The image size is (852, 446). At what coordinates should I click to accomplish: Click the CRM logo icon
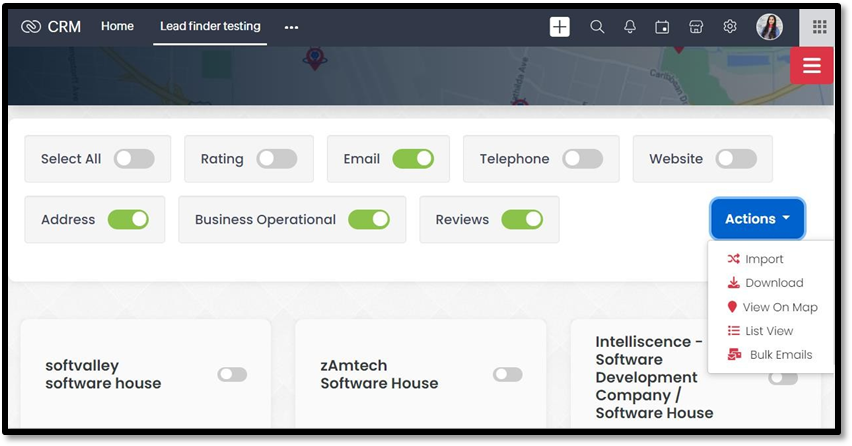coord(30,27)
